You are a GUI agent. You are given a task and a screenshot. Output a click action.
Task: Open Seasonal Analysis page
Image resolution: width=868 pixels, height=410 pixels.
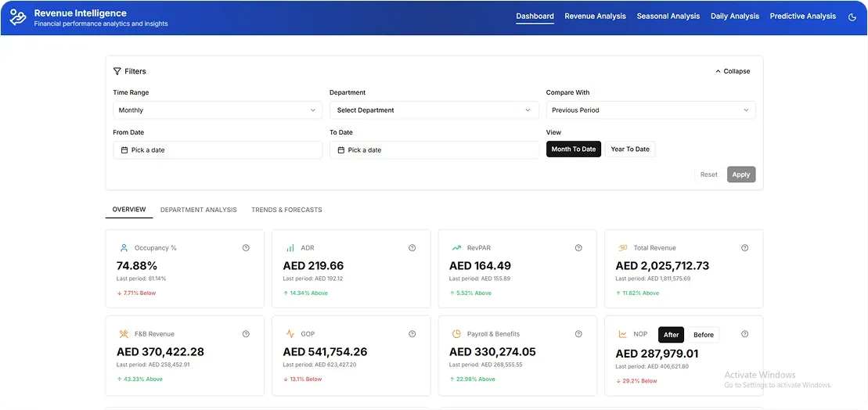[668, 16]
